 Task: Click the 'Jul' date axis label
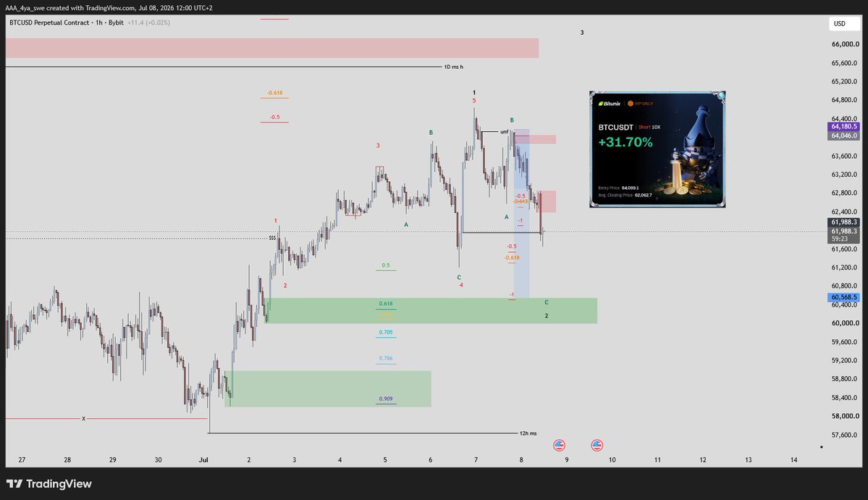point(203,460)
